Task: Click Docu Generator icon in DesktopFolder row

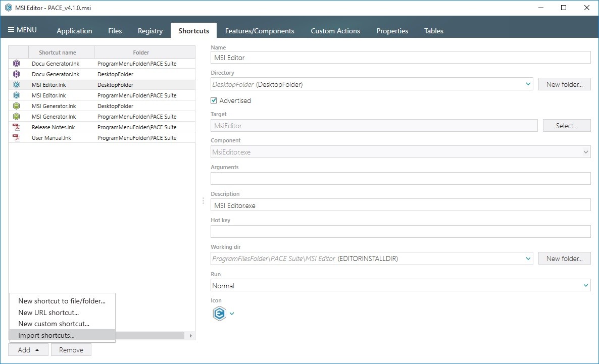Action: point(17,74)
